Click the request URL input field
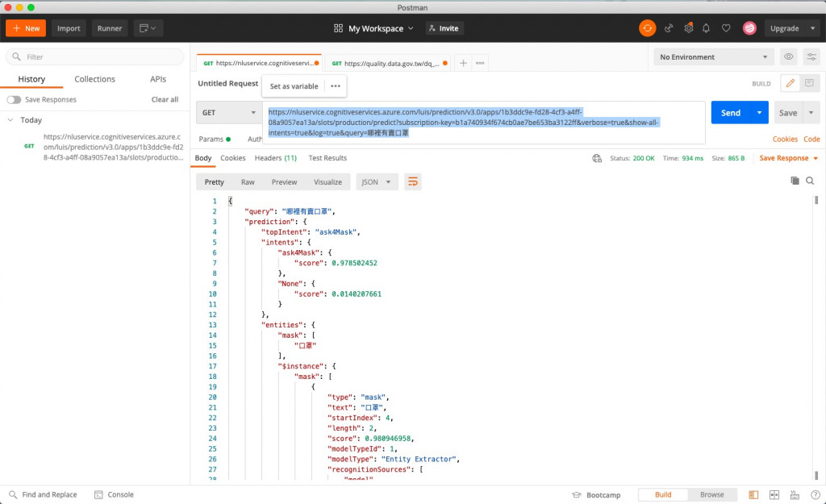The width and height of the screenshot is (826, 504). [484, 123]
